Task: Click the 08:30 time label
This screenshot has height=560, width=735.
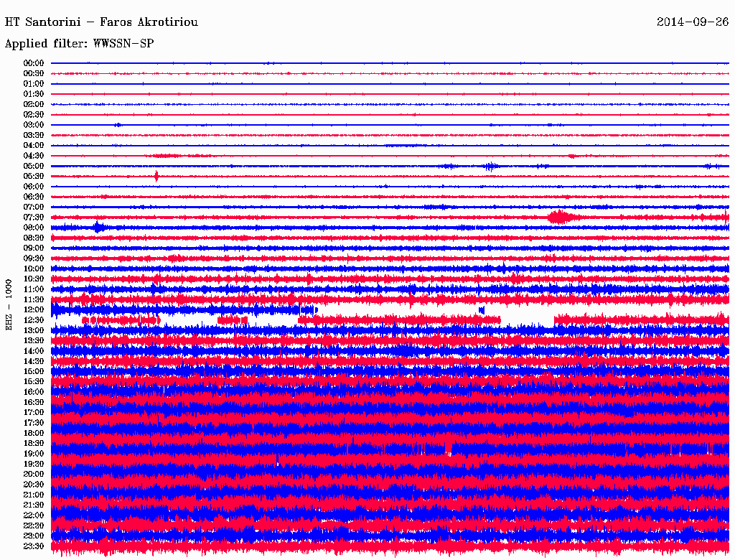Action: (x=33, y=238)
